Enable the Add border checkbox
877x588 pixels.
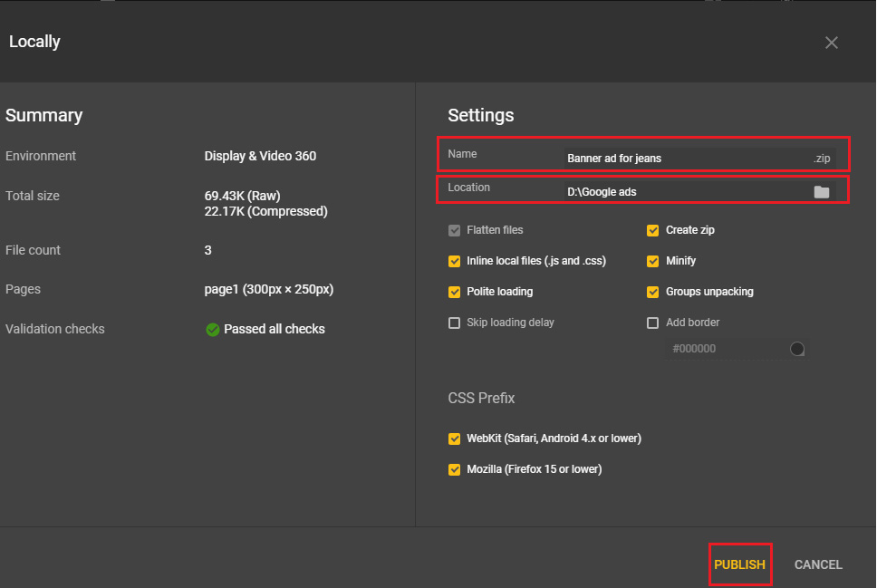pos(652,323)
